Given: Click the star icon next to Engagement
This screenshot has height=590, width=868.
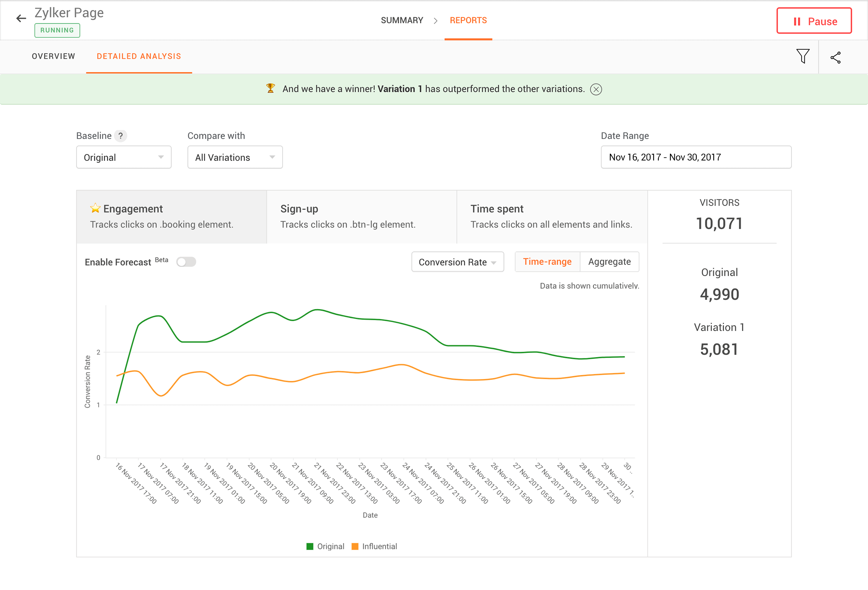Looking at the screenshot, I should tap(95, 208).
